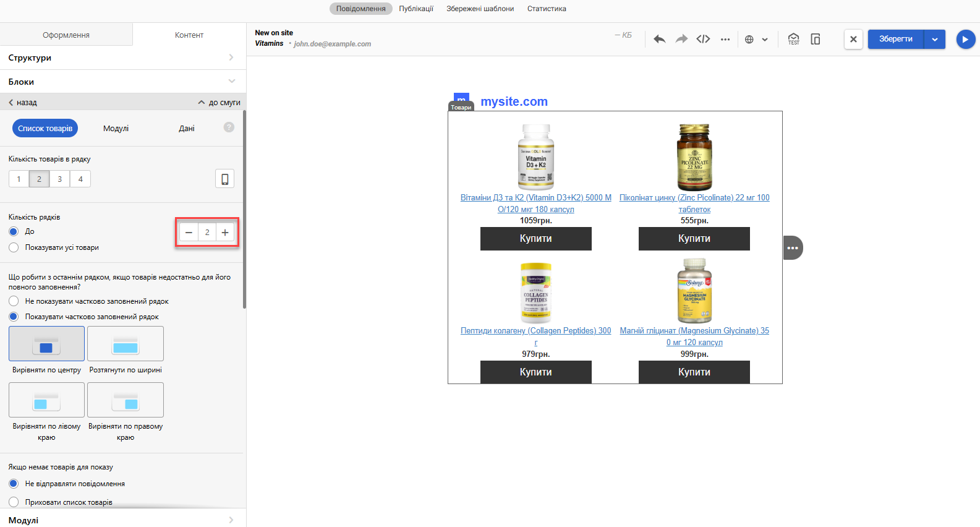This screenshot has width=980, height=527.
Task: Open the Повідомлення tab
Action: pos(361,9)
